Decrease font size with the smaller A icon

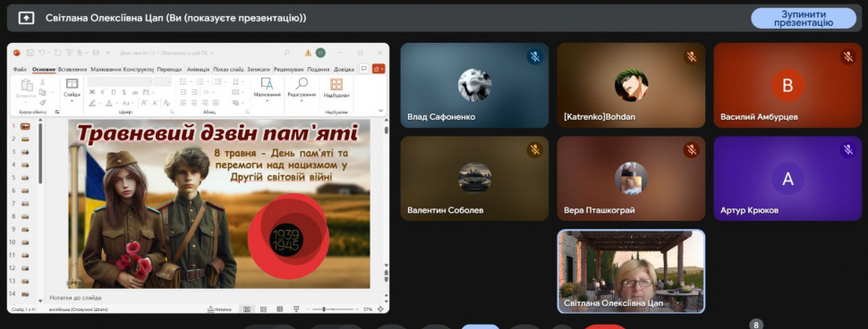(x=156, y=103)
